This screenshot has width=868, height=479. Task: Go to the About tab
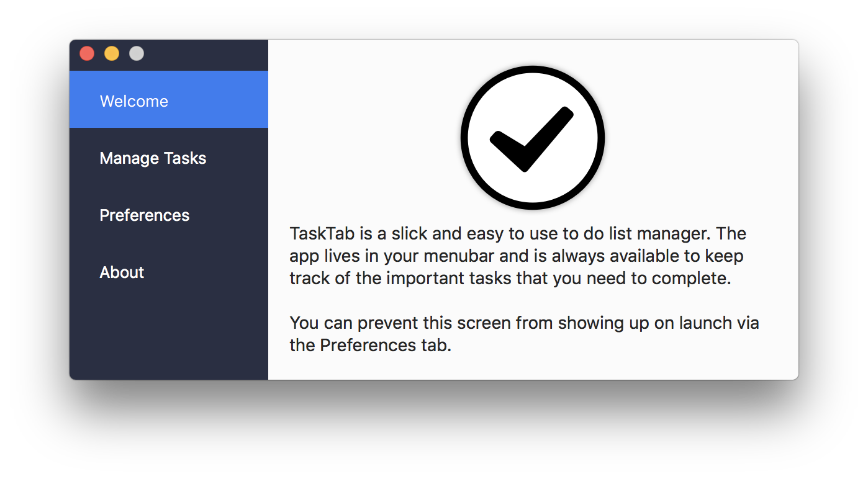[169, 272]
